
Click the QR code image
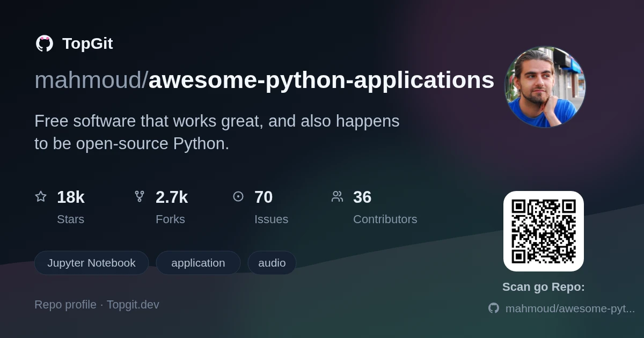(544, 231)
